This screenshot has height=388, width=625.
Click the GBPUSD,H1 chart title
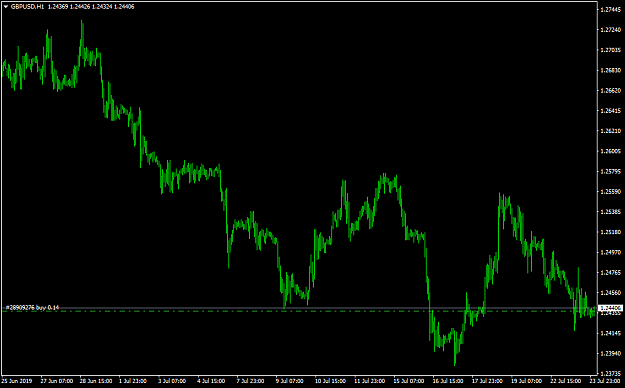point(28,7)
